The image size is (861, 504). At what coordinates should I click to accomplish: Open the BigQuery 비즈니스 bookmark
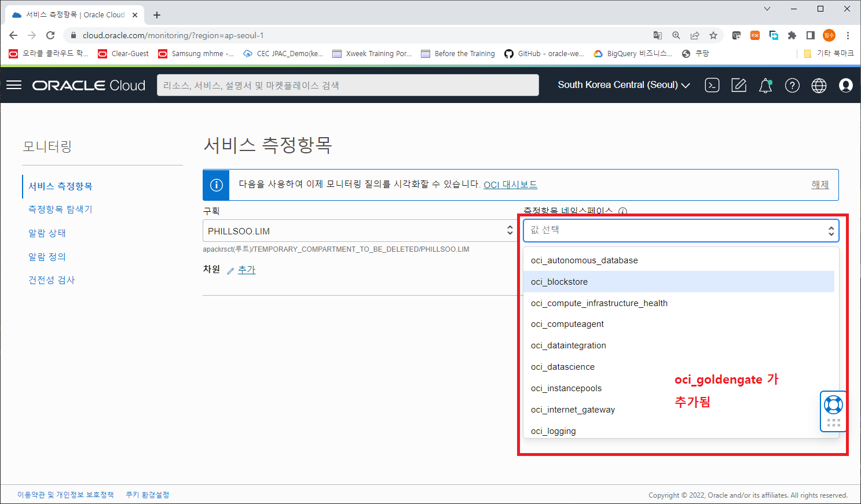click(x=633, y=53)
